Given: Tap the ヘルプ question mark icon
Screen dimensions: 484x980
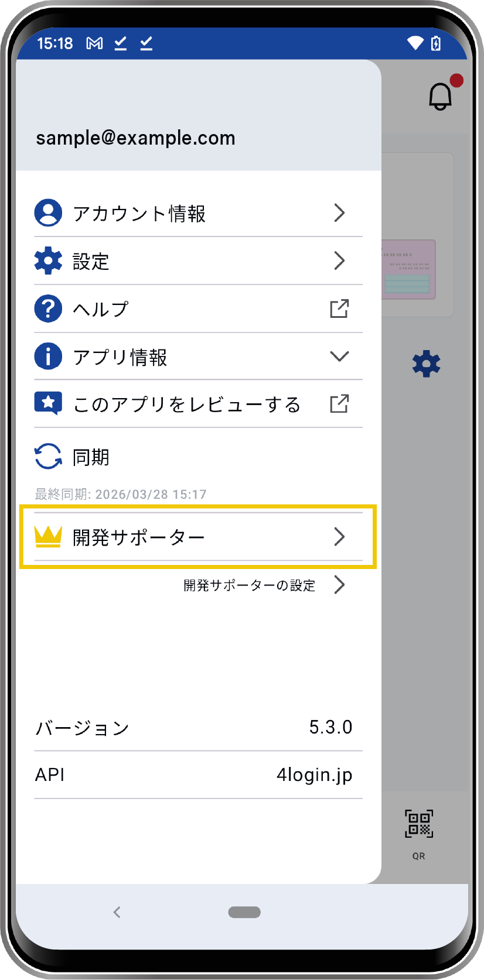Looking at the screenshot, I should point(48,309).
